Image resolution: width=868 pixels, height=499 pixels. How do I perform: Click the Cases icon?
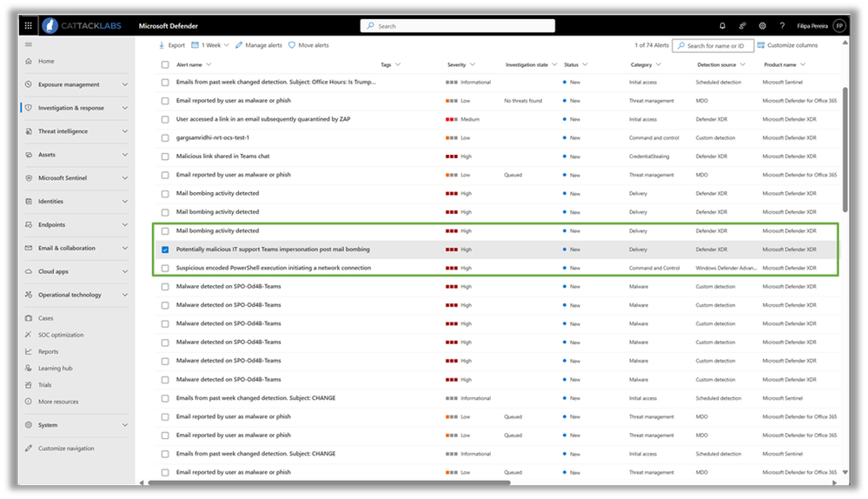[x=28, y=318]
